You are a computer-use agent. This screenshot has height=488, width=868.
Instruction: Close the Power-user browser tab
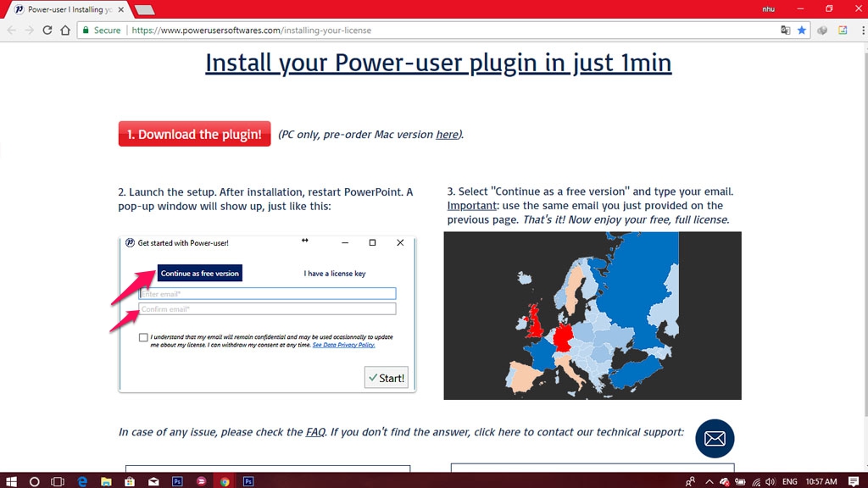(x=120, y=9)
